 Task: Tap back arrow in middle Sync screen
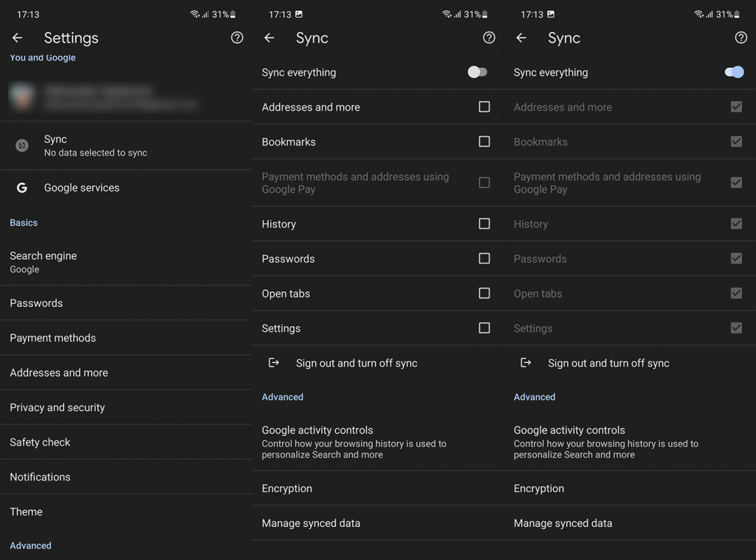pyautogui.click(x=269, y=38)
